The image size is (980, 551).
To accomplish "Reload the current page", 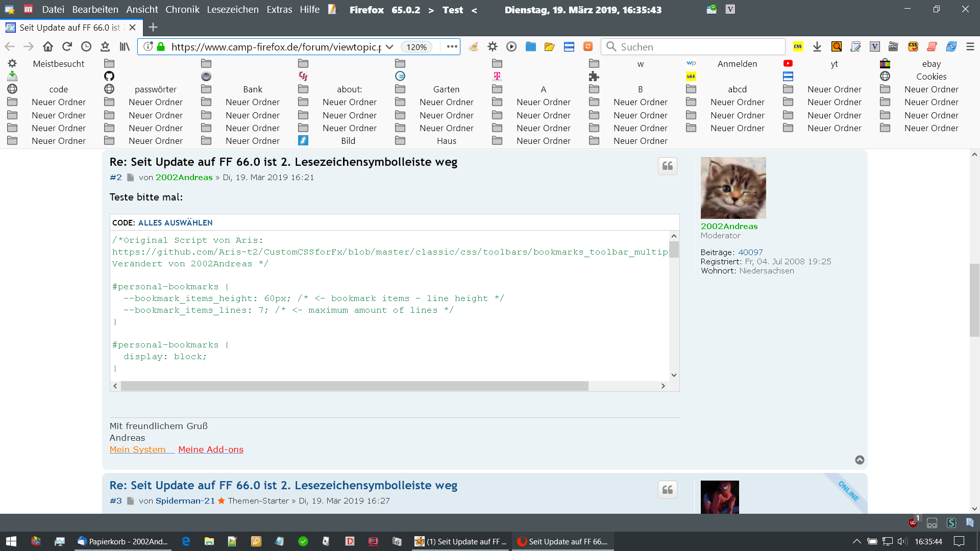I will click(x=67, y=47).
